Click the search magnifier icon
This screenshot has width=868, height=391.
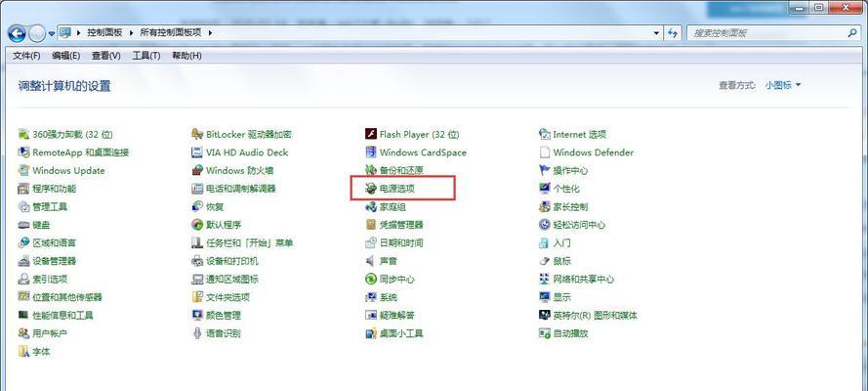(x=852, y=33)
